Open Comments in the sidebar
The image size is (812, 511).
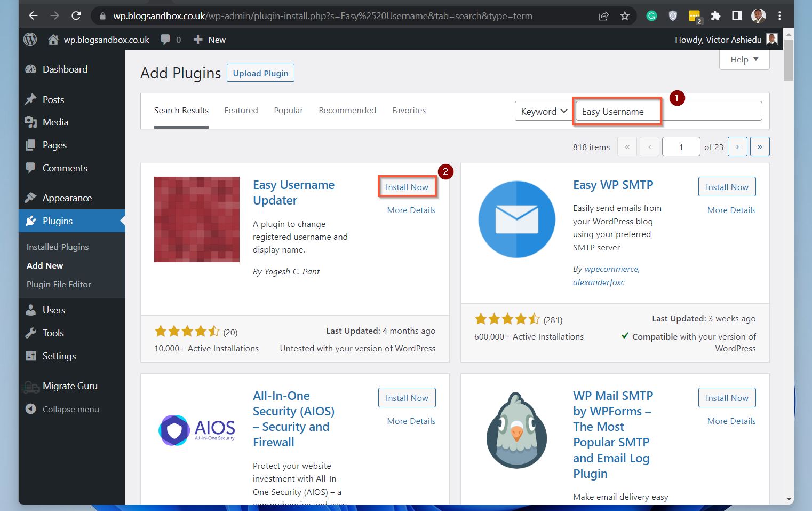point(72,168)
